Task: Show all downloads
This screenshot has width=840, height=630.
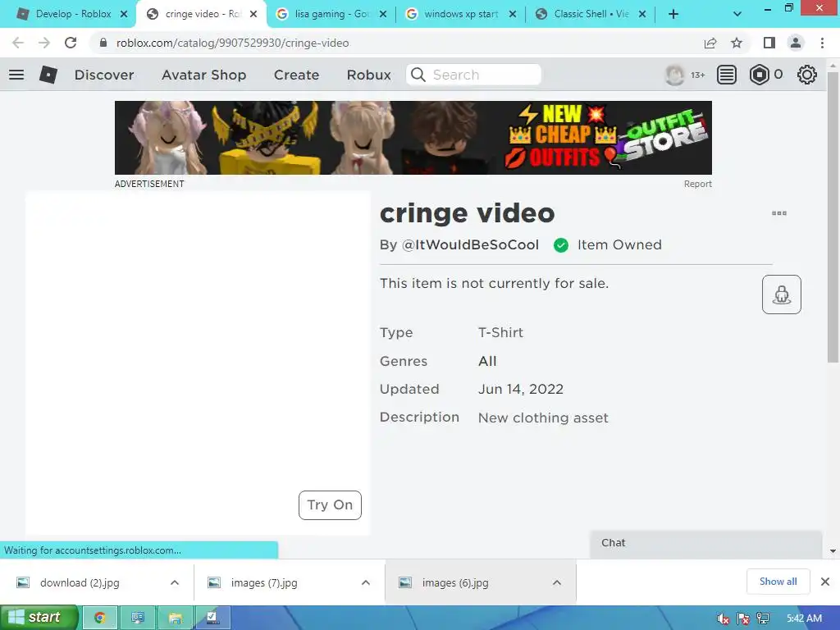Action: click(778, 582)
